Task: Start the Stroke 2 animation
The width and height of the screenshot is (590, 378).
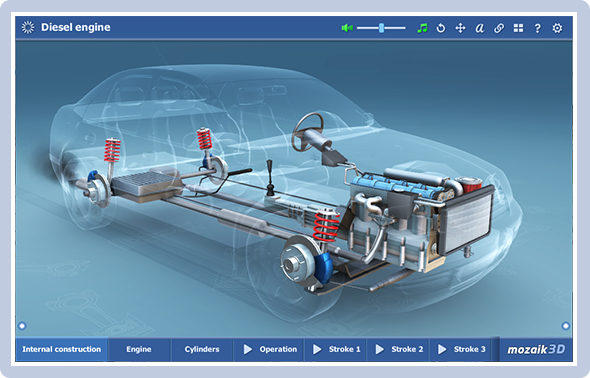Action: point(398,349)
